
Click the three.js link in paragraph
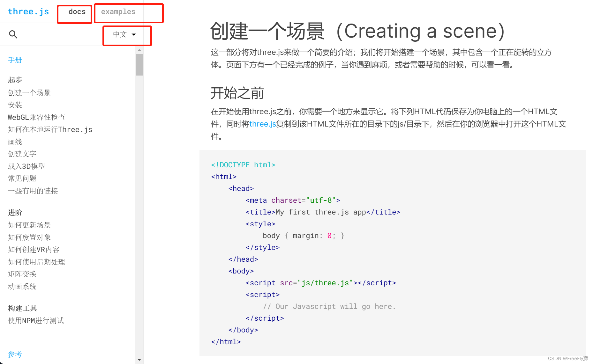tap(263, 124)
